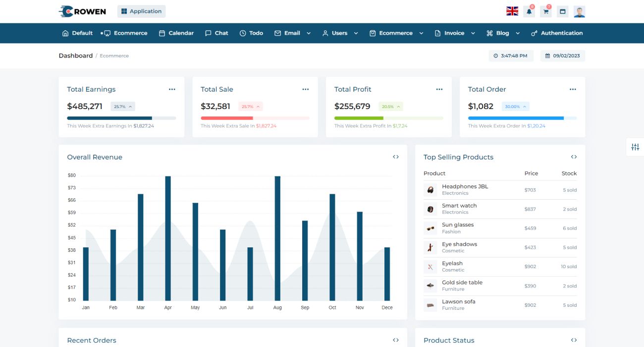The height and width of the screenshot is (347, 644).
Task: Click the Dashboard breadcrumb
Action: pyautogui.click(x=76, y=56)
